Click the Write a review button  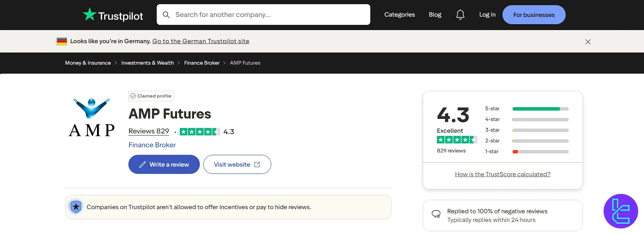point(164,165)
